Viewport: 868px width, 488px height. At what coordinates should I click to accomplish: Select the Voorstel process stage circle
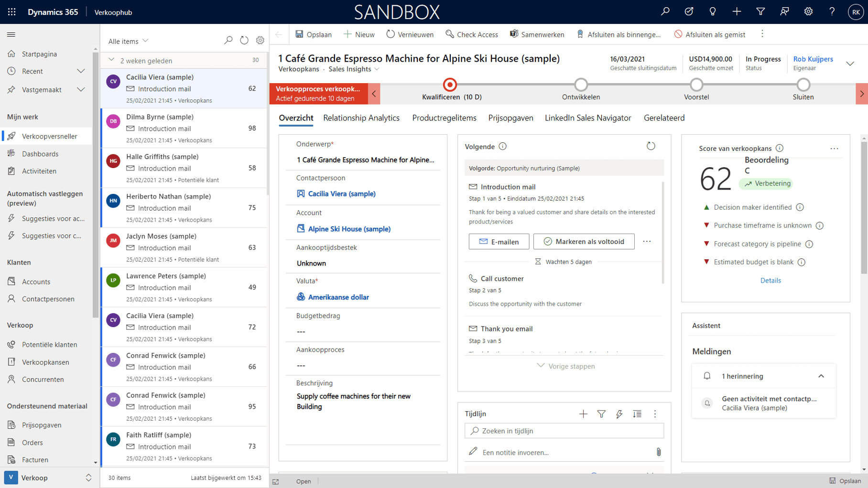point(696,85)
